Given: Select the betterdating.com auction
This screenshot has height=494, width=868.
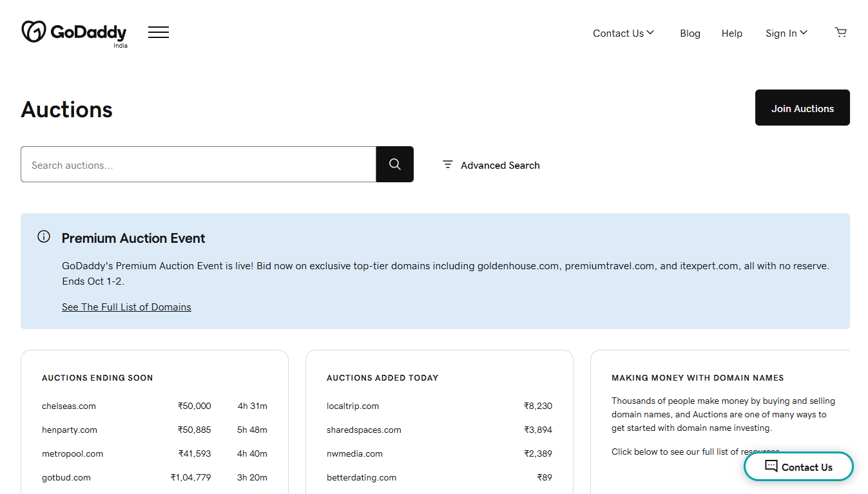Looking at the screenshot, I should tap(362, 478).
